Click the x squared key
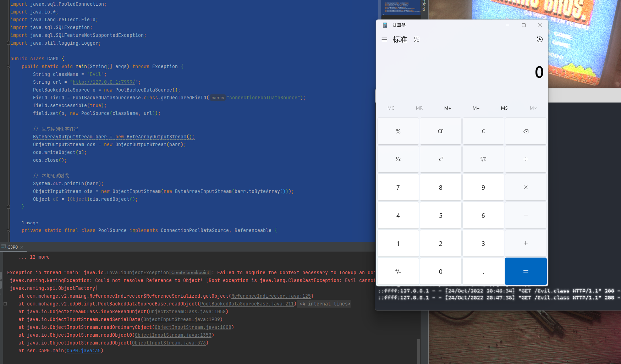Screen dimensions: 621x364 coord(441,159)
